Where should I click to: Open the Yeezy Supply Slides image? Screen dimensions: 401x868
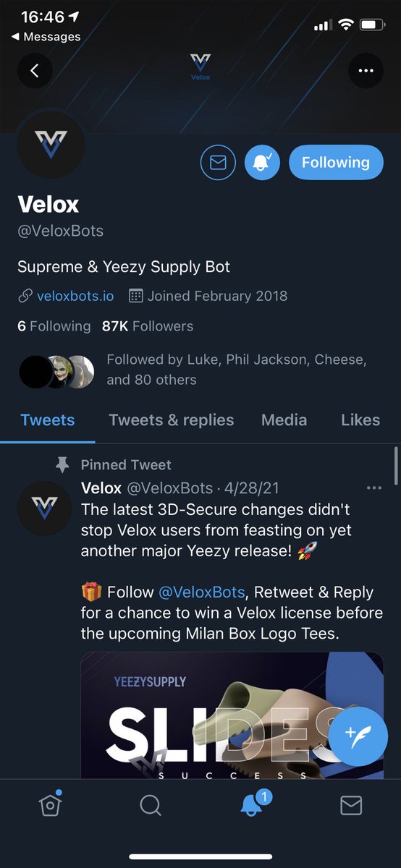(x=232, y=715)
